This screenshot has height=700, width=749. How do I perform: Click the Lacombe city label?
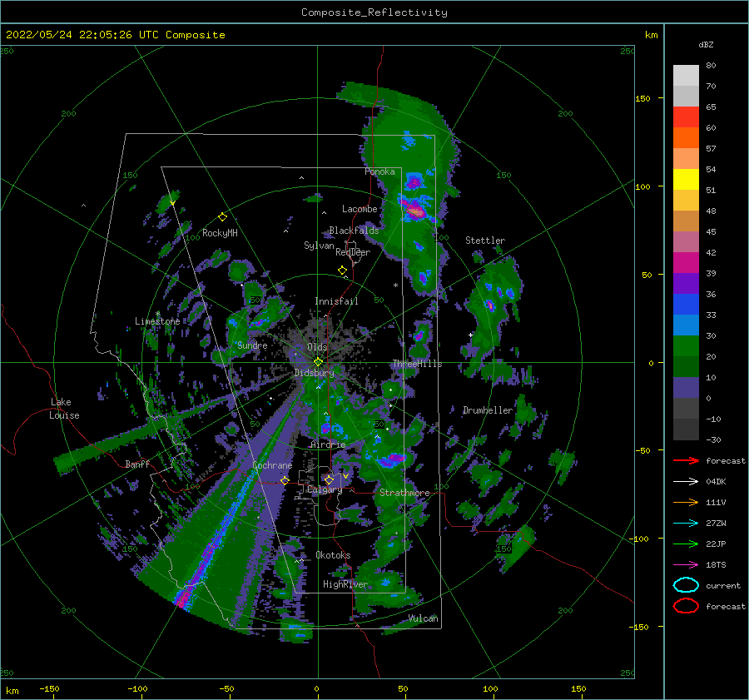pyautogui.click(x=360, y=209)
